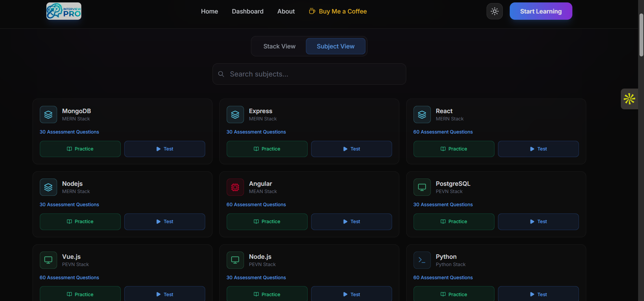Click the React stack layers icon

pos(422,115)
